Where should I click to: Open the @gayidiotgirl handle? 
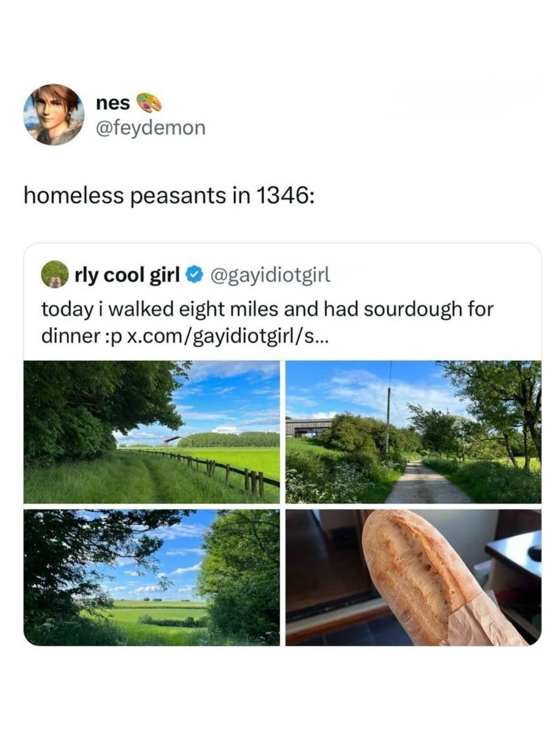coord(270,275)
